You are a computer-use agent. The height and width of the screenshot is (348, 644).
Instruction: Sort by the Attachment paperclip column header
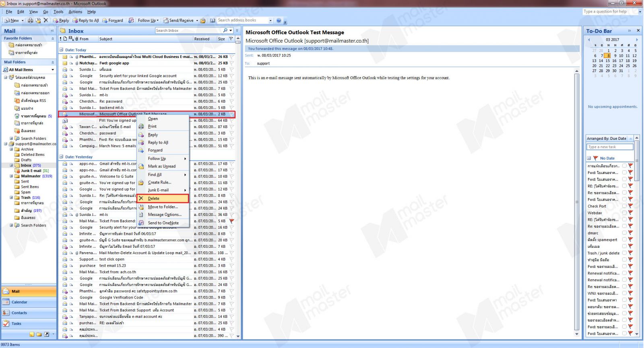(x=76, y=39)
